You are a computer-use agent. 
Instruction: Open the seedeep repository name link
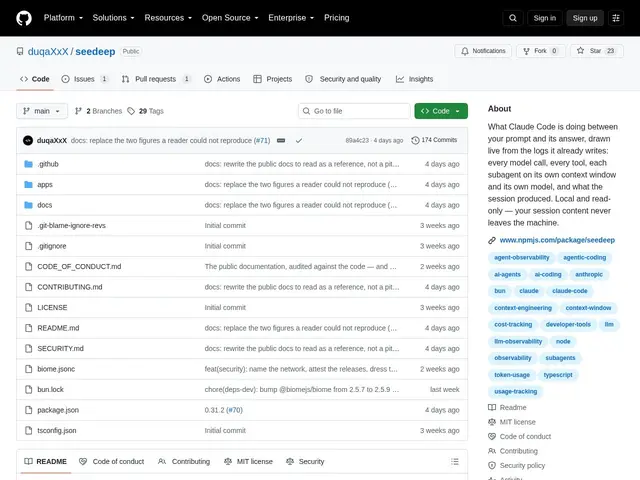tap(96, 51)
